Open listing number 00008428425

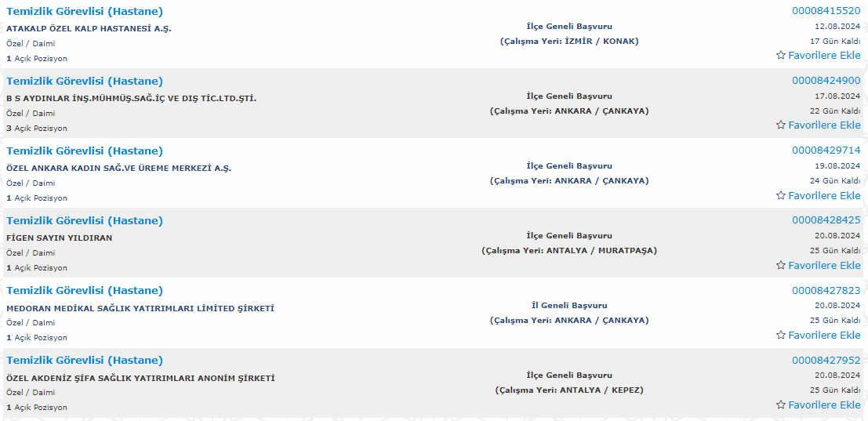[x=826, y=220]
